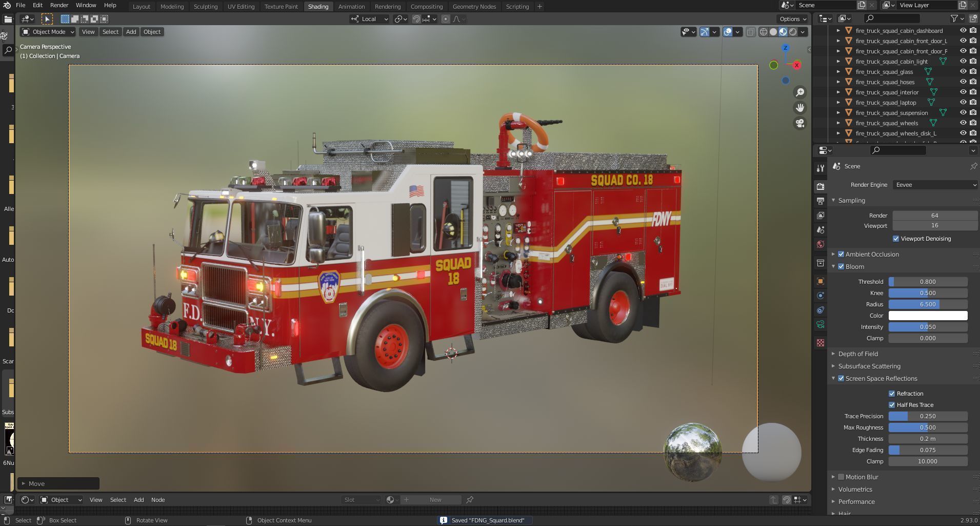980x526 pixels.
Task: Toggle Viewport Denoising checkbox
Action: point(896,239)
